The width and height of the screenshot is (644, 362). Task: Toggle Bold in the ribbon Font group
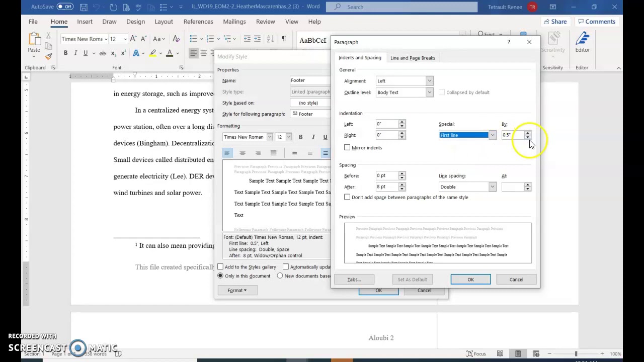pos(65,53)
